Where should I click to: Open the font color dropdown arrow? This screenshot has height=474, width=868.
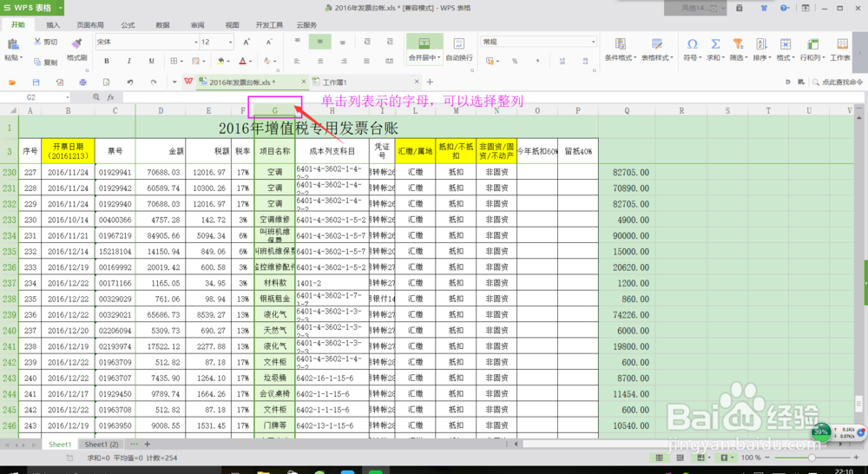click(250, 62)
